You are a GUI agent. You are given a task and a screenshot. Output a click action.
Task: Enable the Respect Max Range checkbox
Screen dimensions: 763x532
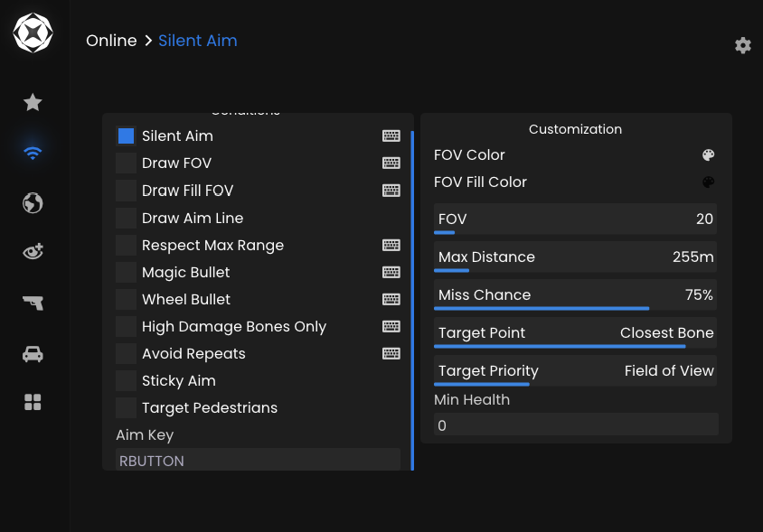(x=126, y=245)
